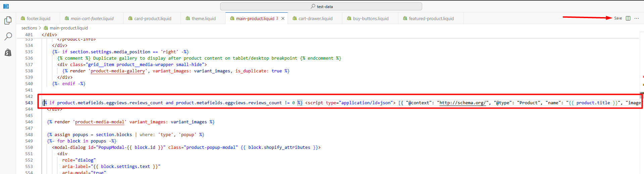Click the sections breadcrumb
Image resolution: width=644 pixels, height=174 pixels.
click(29, 28)
